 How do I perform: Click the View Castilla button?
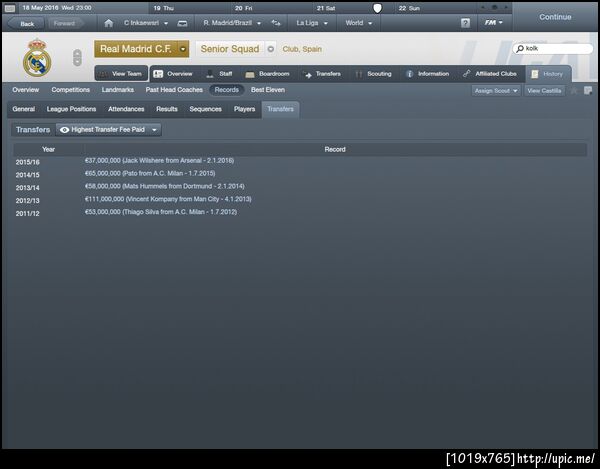pos(544,91)
